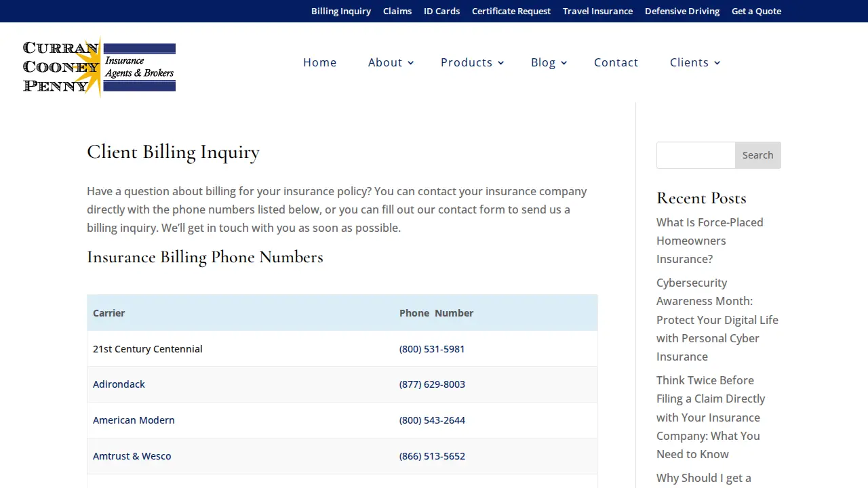868x488 pixels.
Task: Expand the About menu chevron
Action: (x=410, y=63)
